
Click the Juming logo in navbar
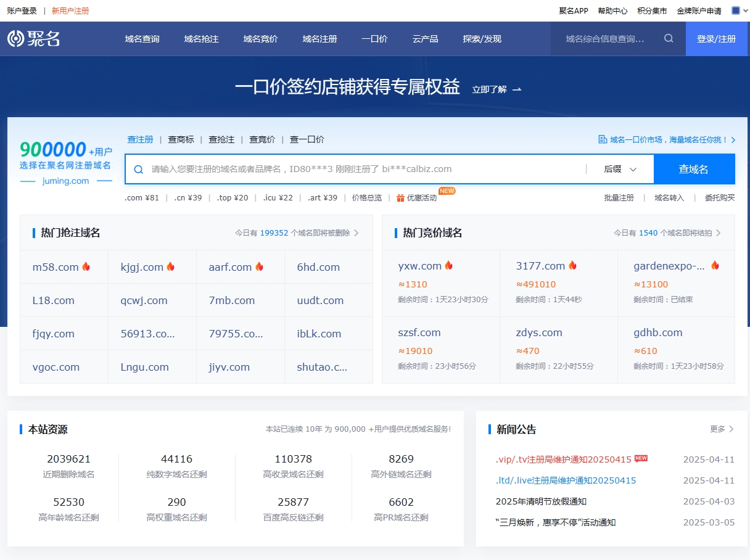coord(34,39)
